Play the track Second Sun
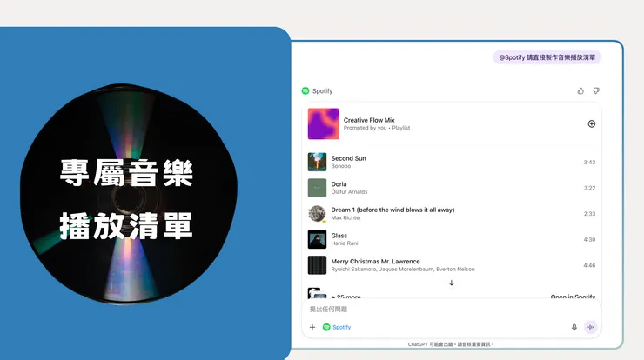This screenshot has width=644, height=360. pyautogui.click(x=348, y=158)
